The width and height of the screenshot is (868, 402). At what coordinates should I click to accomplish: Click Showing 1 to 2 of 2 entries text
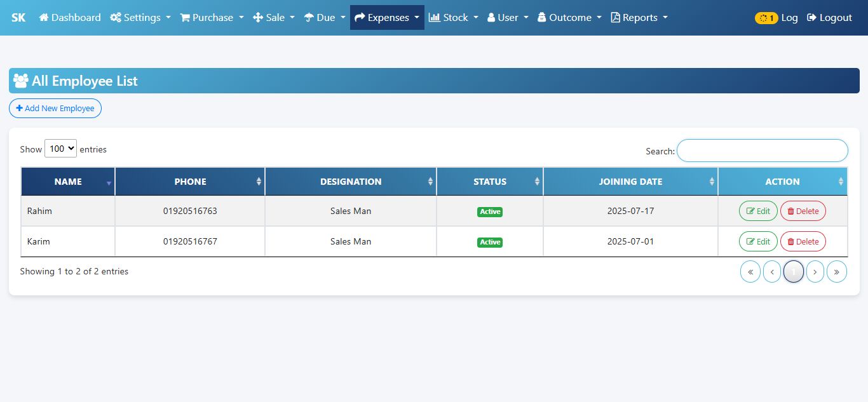[x=74, y=271]
